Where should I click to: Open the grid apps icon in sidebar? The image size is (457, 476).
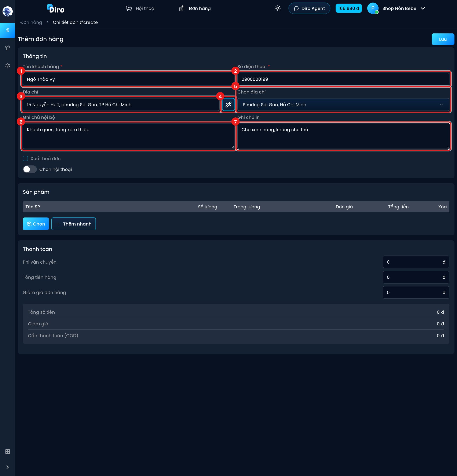8,451
